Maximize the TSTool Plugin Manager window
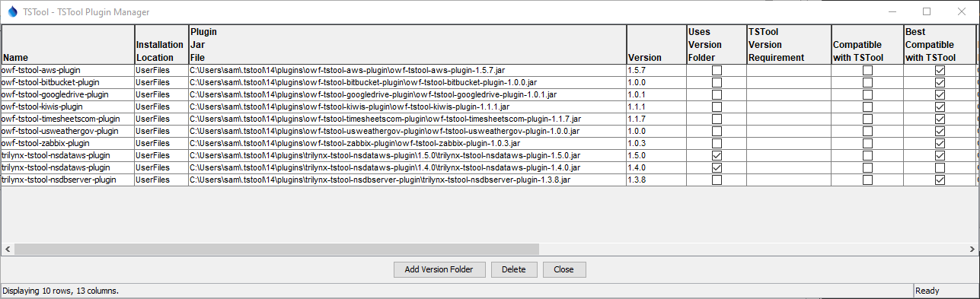Viewport: 980px width, 299px height. pos(927,11)
